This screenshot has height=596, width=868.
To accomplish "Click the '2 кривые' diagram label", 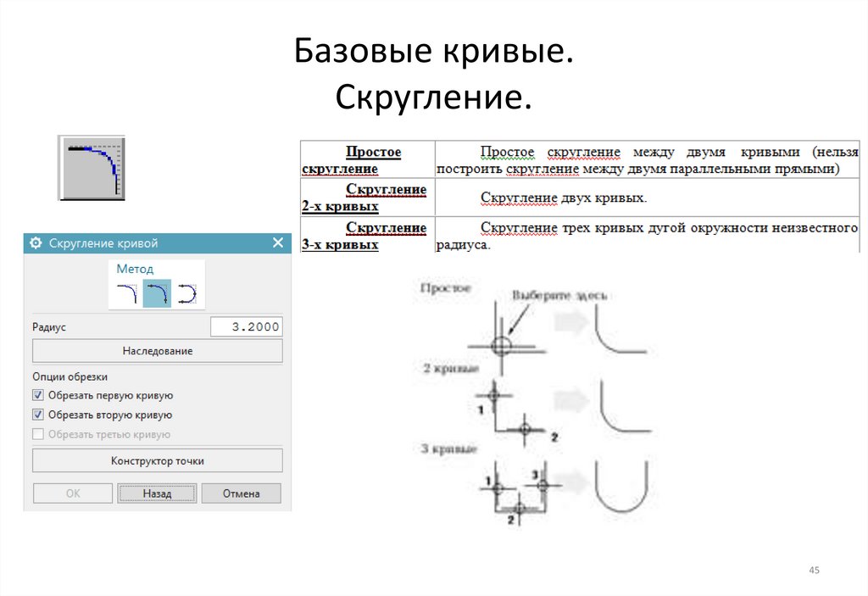I will [451, 368].
